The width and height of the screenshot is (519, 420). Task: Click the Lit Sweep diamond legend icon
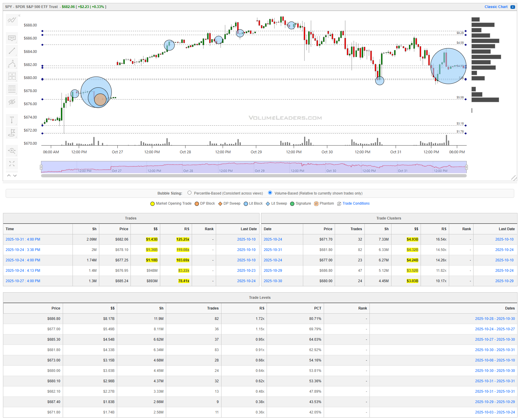(x=268, y=204)
